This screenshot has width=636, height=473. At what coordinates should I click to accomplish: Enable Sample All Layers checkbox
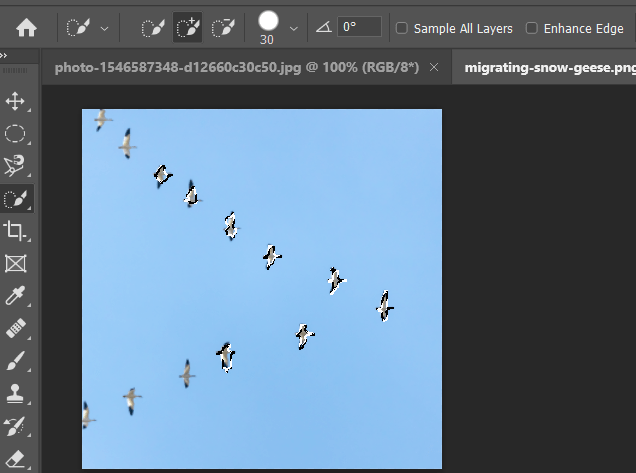click(402, 28)
